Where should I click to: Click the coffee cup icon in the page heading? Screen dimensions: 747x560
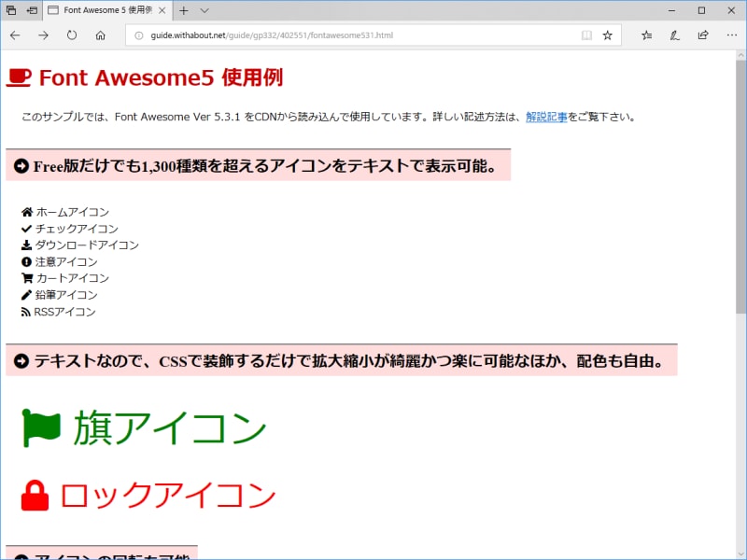pos(19,78)
